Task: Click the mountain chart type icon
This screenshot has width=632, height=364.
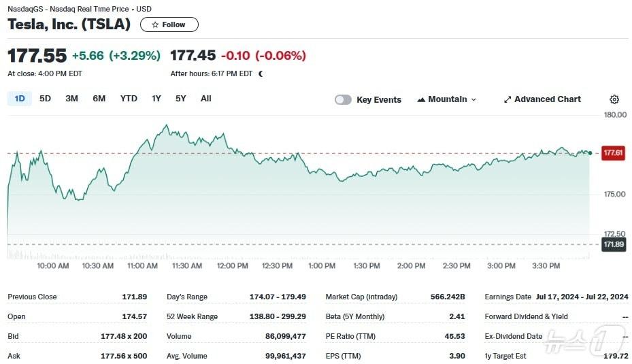Action: pos(421,99)
